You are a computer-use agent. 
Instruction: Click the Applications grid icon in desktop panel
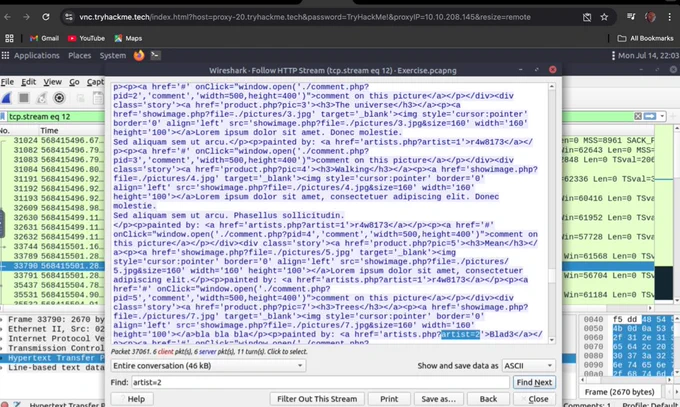(5, 56)
